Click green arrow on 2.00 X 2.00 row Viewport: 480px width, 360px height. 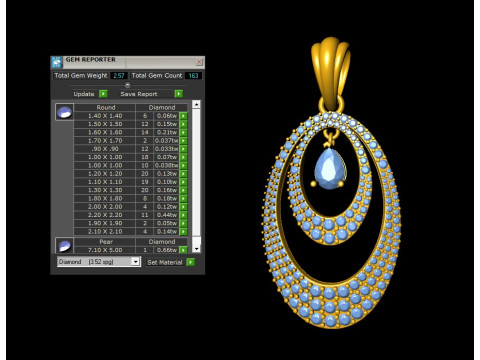pyautogui.click(x=183, y=207)
